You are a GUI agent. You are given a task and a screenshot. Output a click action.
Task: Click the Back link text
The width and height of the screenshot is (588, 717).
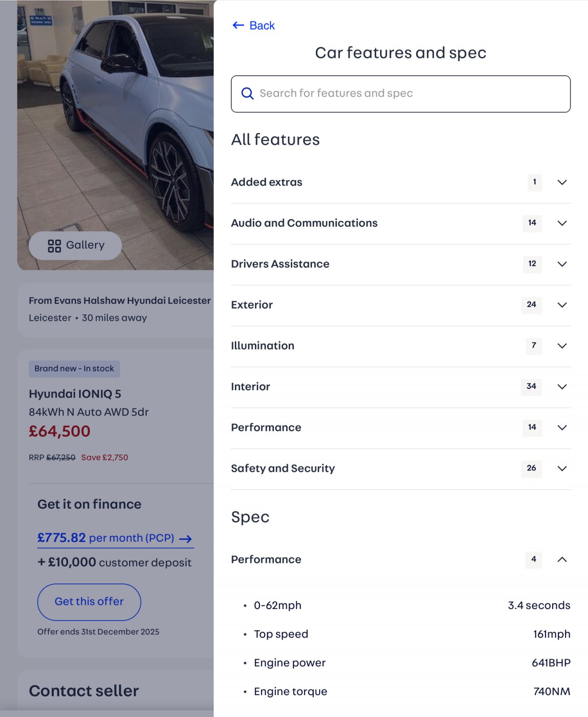click(x=262, y=26)
